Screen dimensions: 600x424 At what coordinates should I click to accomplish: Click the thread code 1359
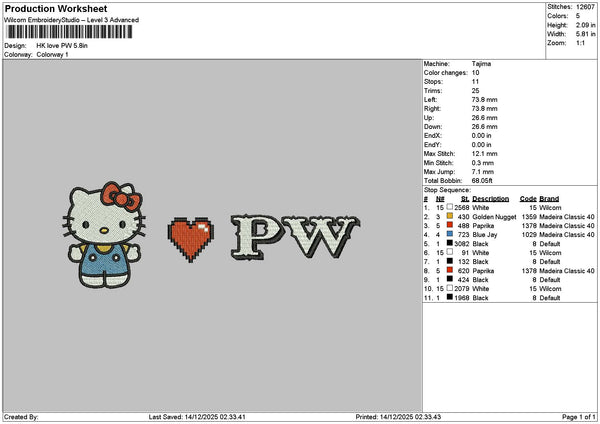click(x=529, y=217)
